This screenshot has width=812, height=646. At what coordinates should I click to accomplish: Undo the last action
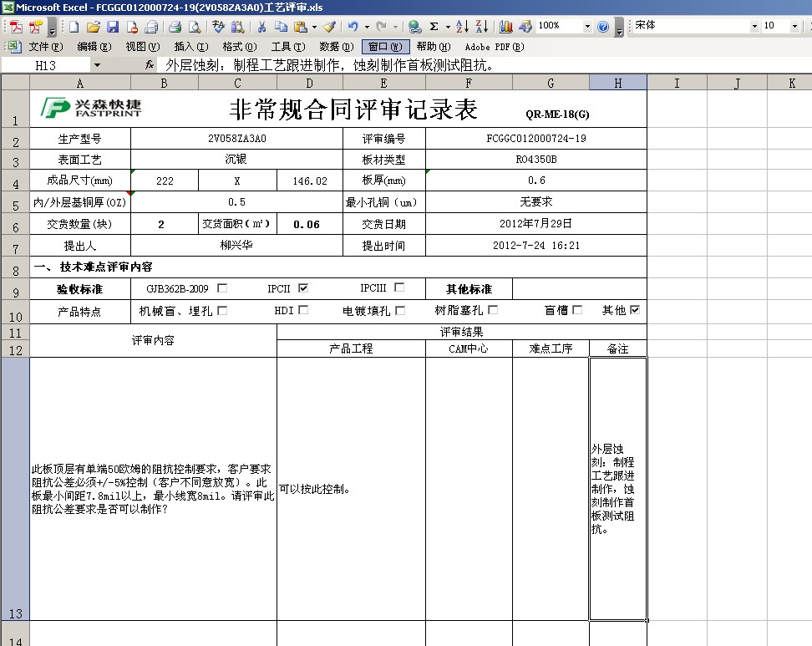coord(353,27)
